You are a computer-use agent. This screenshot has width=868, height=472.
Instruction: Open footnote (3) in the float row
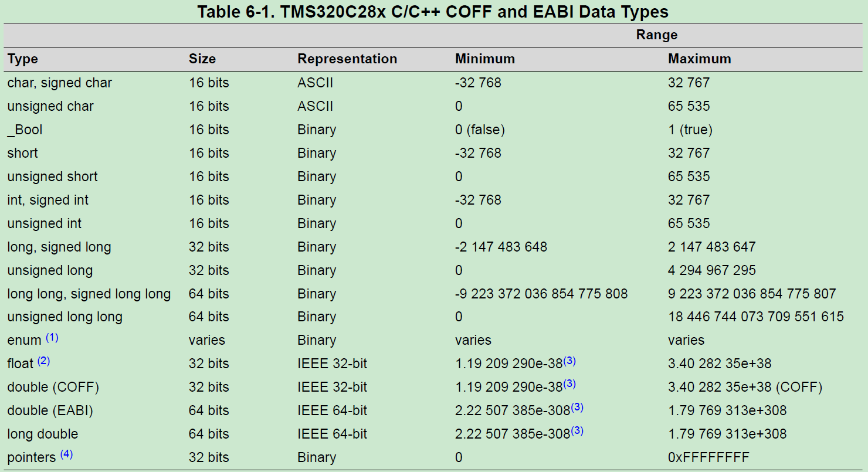pos(569,361)
